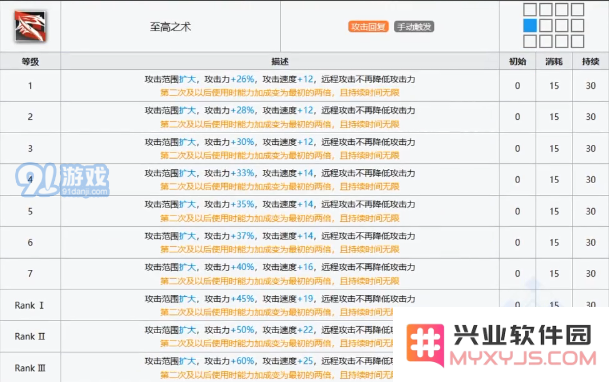The width and height of the screenshot is (609, 382).
Task: Click the 持续 value 30 in level 6 row
Action: (590, 243)
